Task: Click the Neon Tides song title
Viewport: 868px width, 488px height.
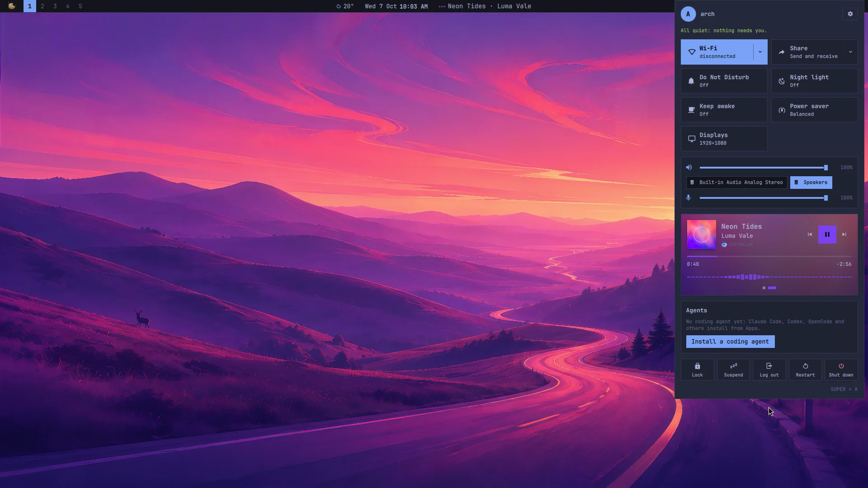Action: click(741, 226)
